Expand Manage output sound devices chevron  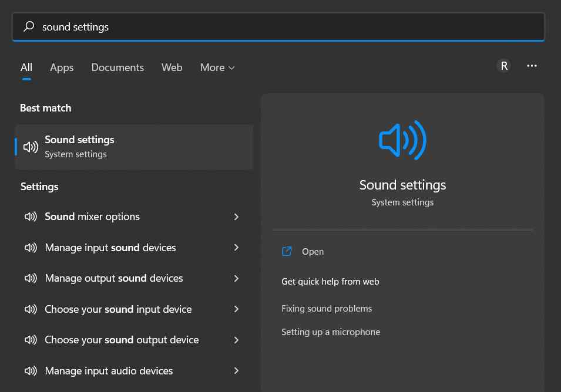[x=236, y=278]
